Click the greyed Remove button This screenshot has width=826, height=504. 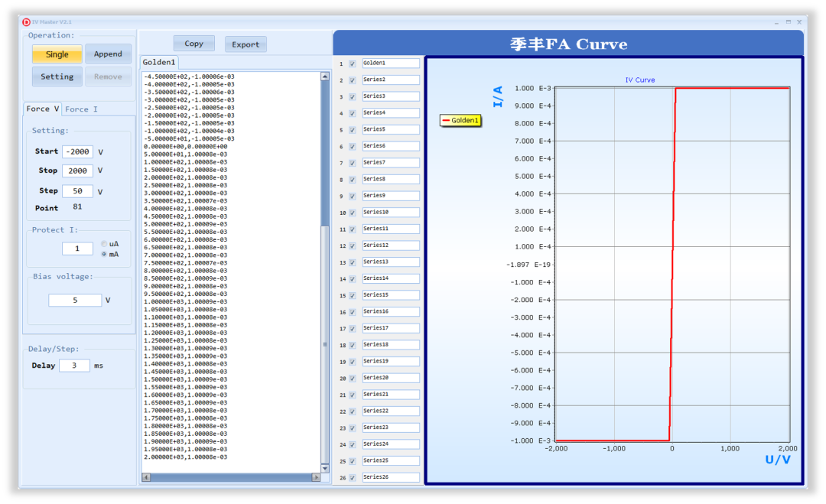click(x=108, y=76)
